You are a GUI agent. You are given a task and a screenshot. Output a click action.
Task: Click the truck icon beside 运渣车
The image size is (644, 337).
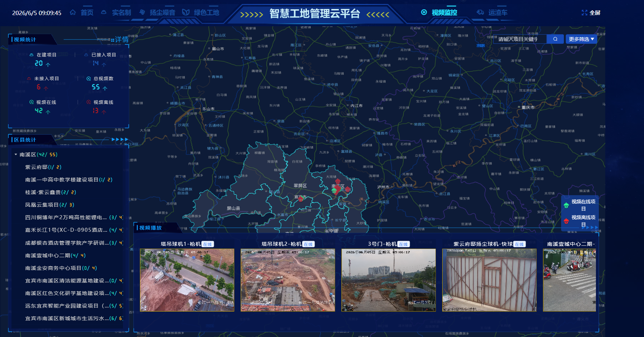click(480, 12)
